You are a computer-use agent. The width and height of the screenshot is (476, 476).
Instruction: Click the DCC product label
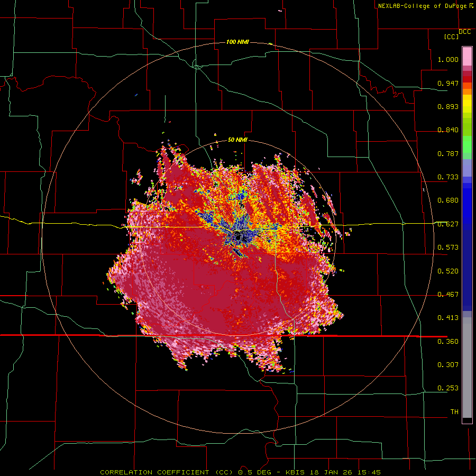pos(465,32)
